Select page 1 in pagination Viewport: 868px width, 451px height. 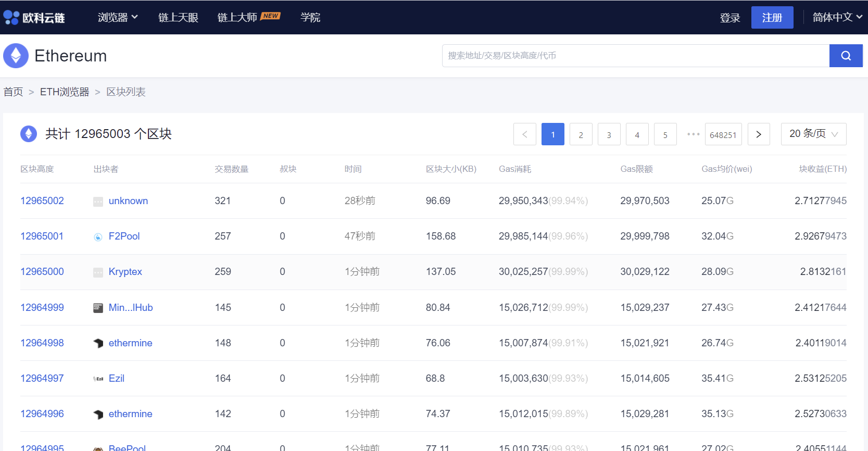[553, 134]
